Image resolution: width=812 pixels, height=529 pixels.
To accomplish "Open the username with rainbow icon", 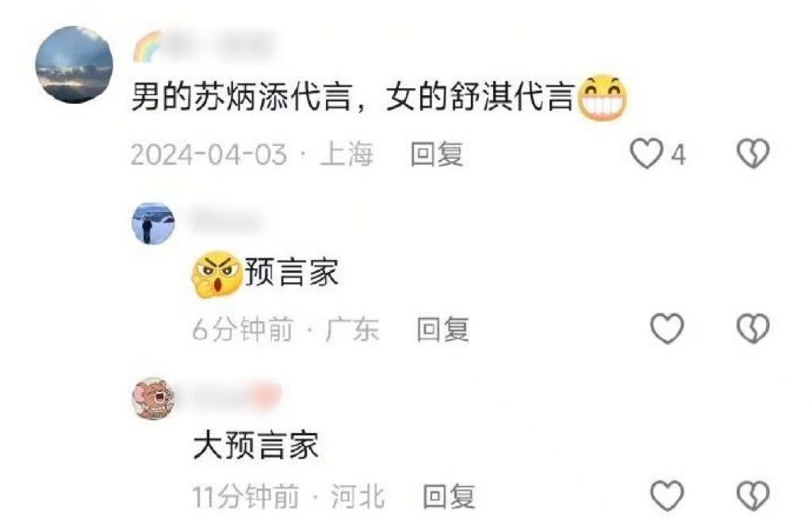I will 205,47.
